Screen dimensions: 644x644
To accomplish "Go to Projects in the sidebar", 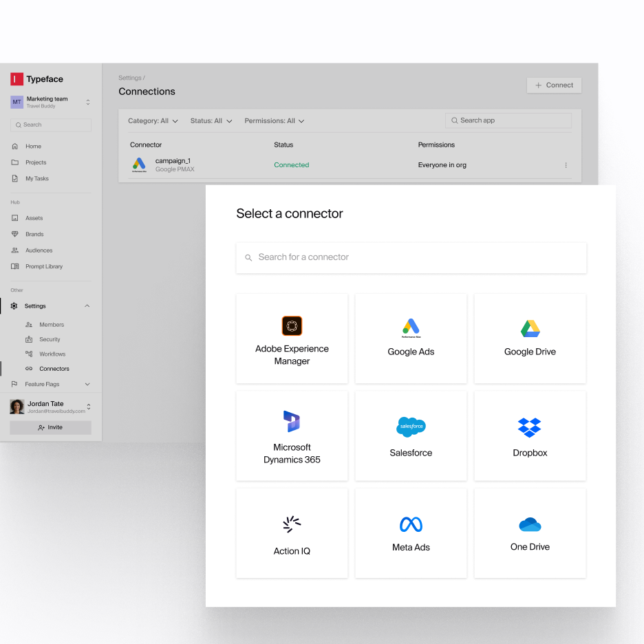I will point(36,162).
